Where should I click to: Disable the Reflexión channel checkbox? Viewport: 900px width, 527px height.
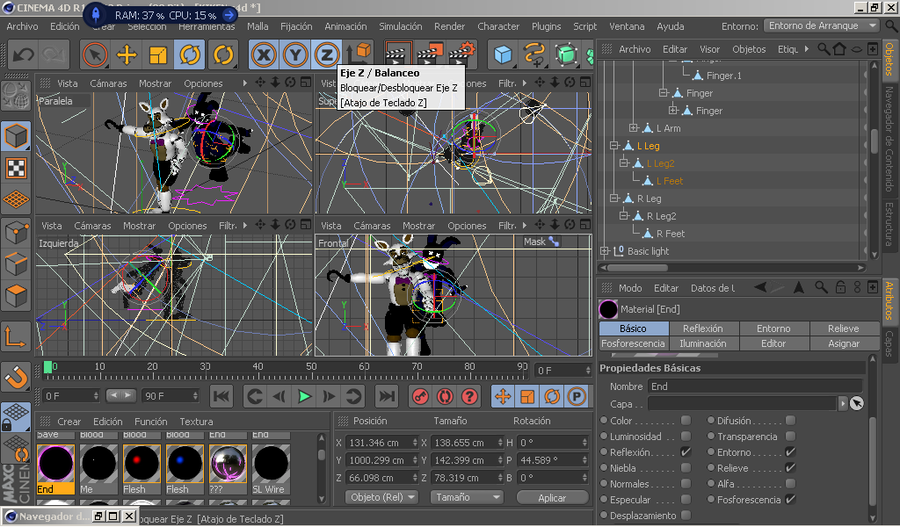[x=685, y=452]
